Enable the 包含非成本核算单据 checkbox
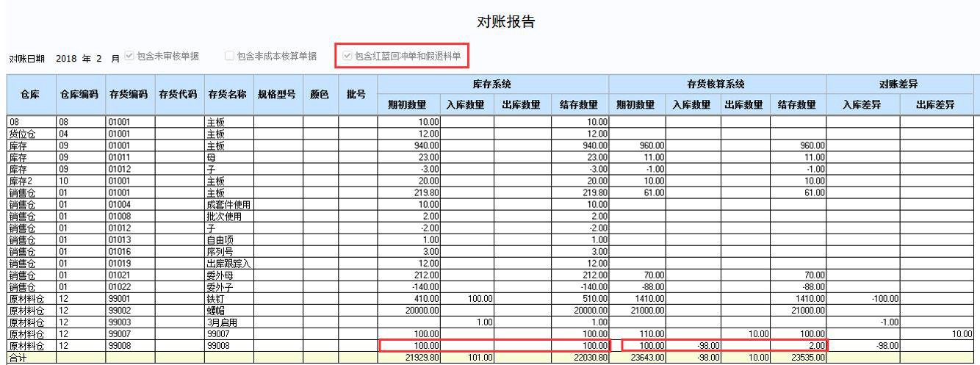 (230, 56)
